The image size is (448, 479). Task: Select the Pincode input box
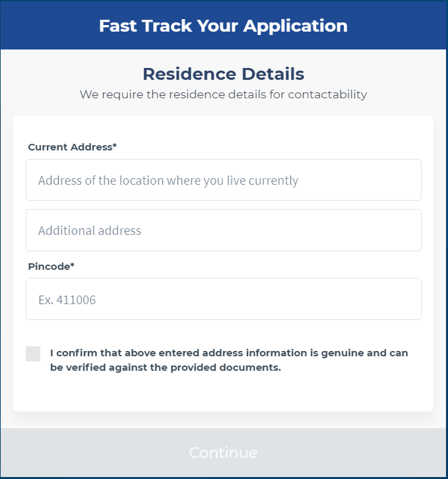223,300
